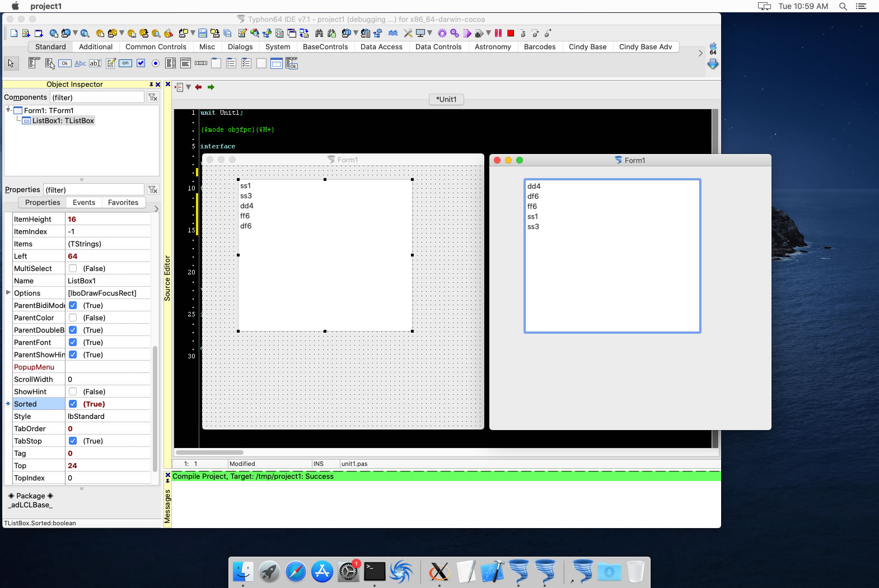Pick the TButton 'Ok' component icon
The height and width of the screenshot is (588, 879).
click(65, 63)
